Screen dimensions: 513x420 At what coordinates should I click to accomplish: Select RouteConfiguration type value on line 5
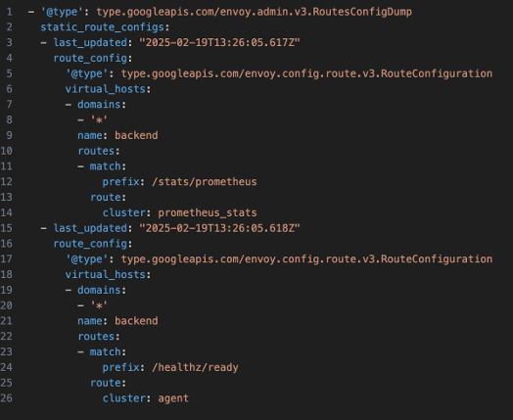pos(306,73)
